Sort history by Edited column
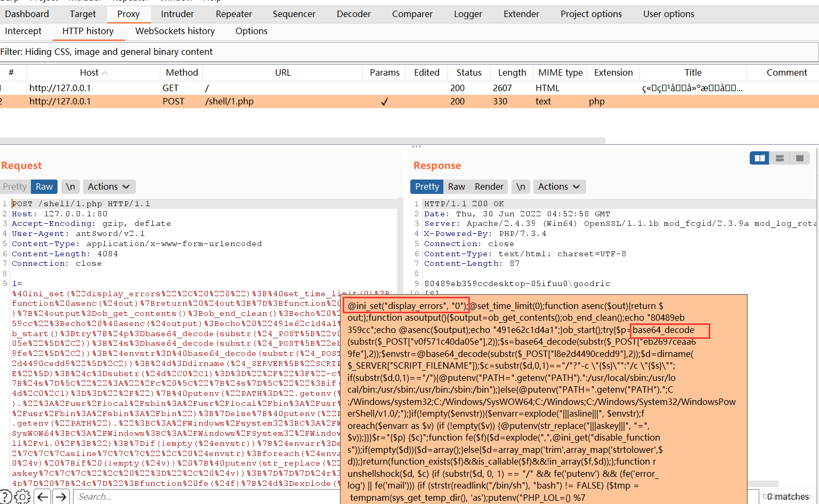Image resolution: width=819 pixels, height=504 pixels. (x=427, y=72)
